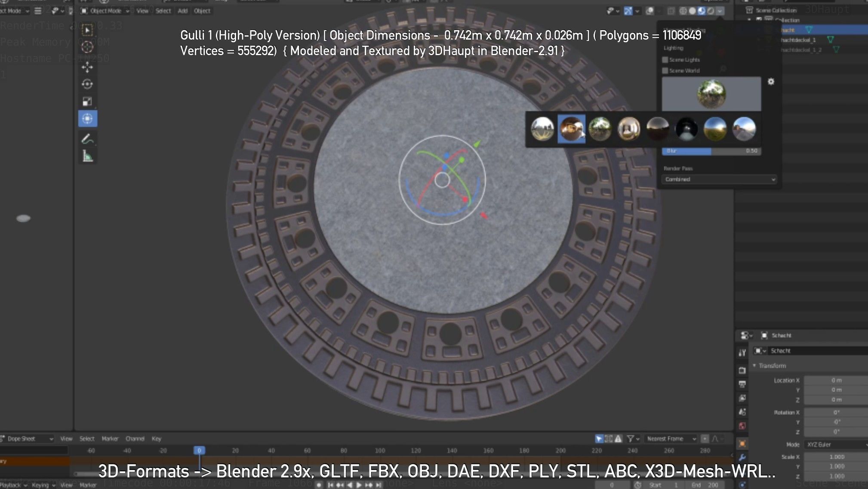Image resolution: width=868 pixels, height=489 pixels.
Task: Open the shading options dropdown arrow
Action: point(720,11)
